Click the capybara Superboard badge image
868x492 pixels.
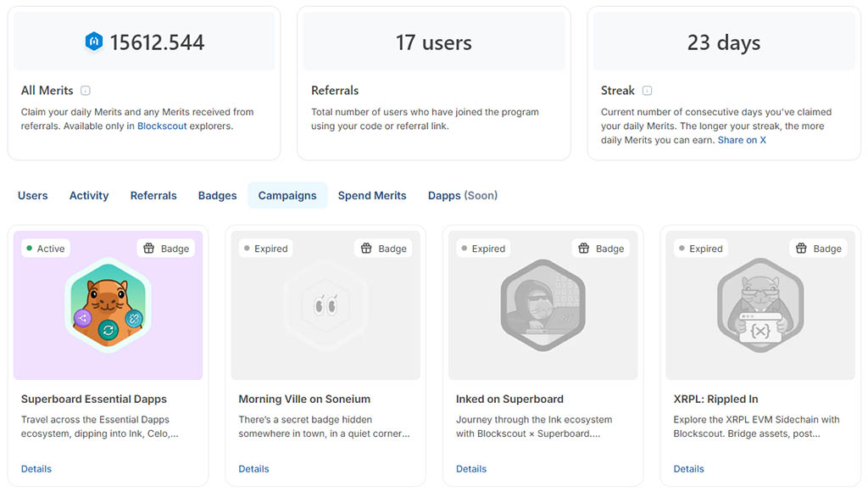[108, 305]
